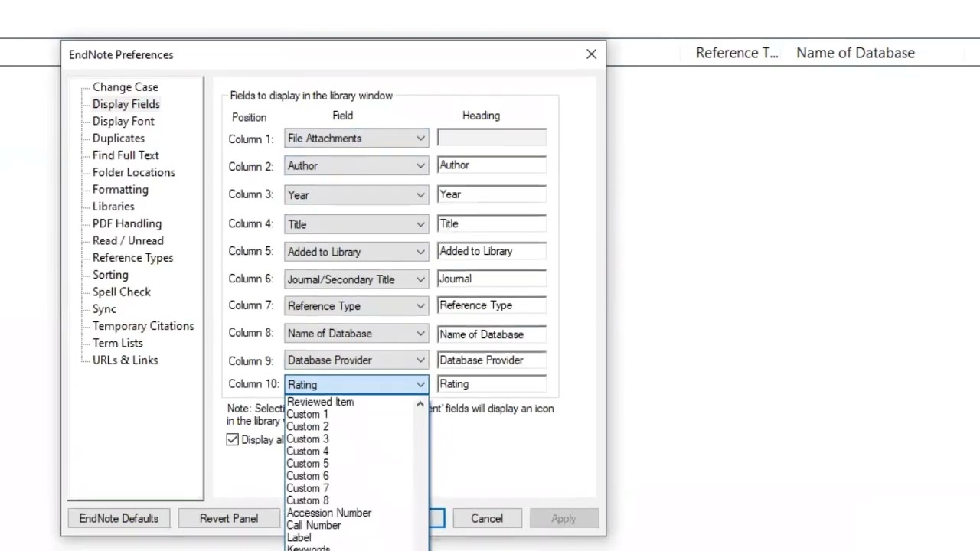Choose Custom 2 from dropdown list
Image resolution: width=980 pixels, height=551 pixels.
pos(349,426)
